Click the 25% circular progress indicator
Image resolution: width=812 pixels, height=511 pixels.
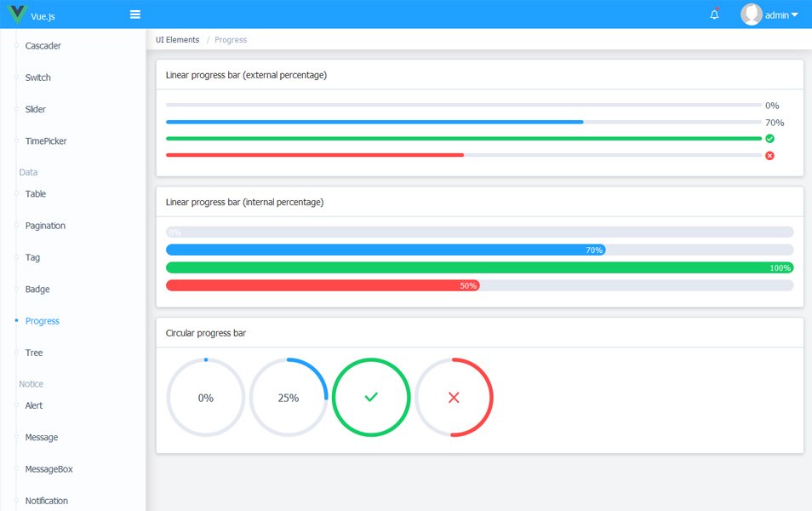pos(289,398)
